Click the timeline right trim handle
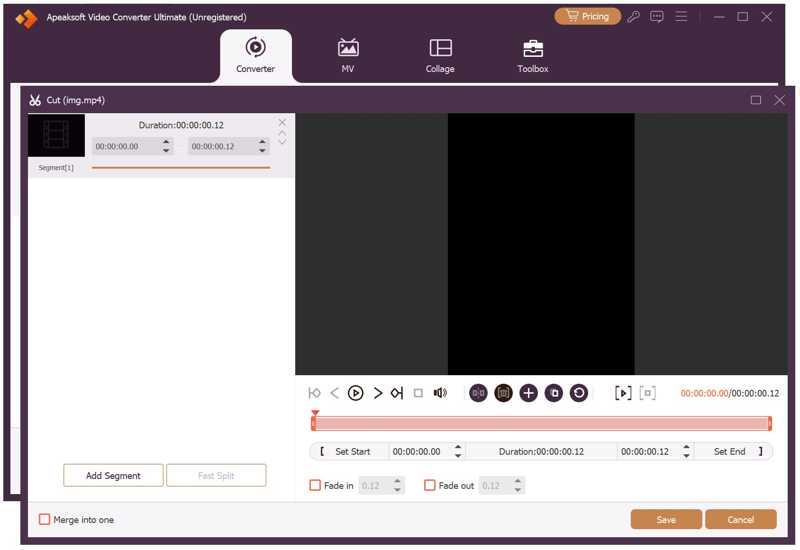Screen dimensions: 800x550 point(769,423)
